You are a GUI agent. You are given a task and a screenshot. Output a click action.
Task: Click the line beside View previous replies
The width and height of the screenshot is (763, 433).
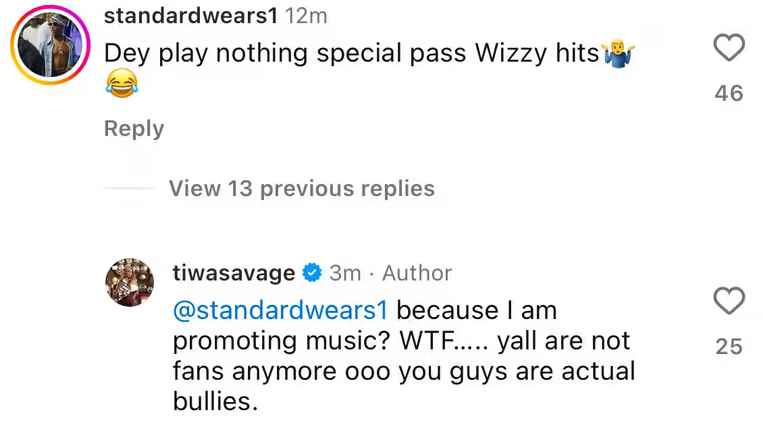coord(129,188)
